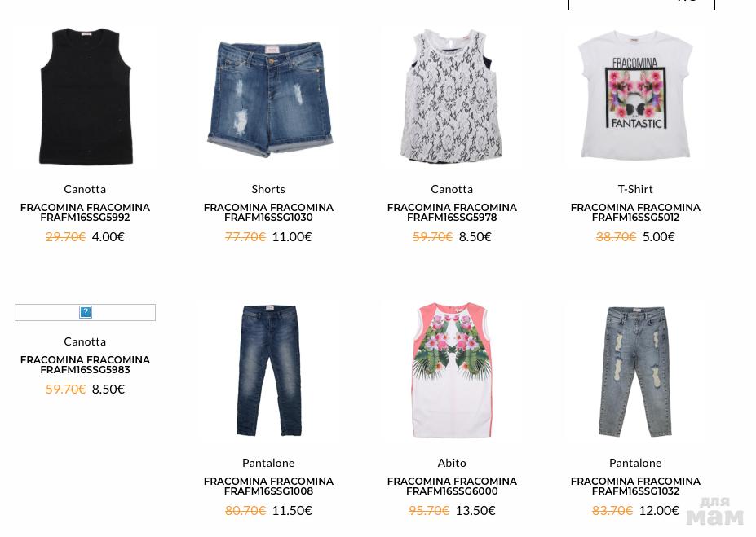Click the T-Shirt category label

click(x=635, y=189)
